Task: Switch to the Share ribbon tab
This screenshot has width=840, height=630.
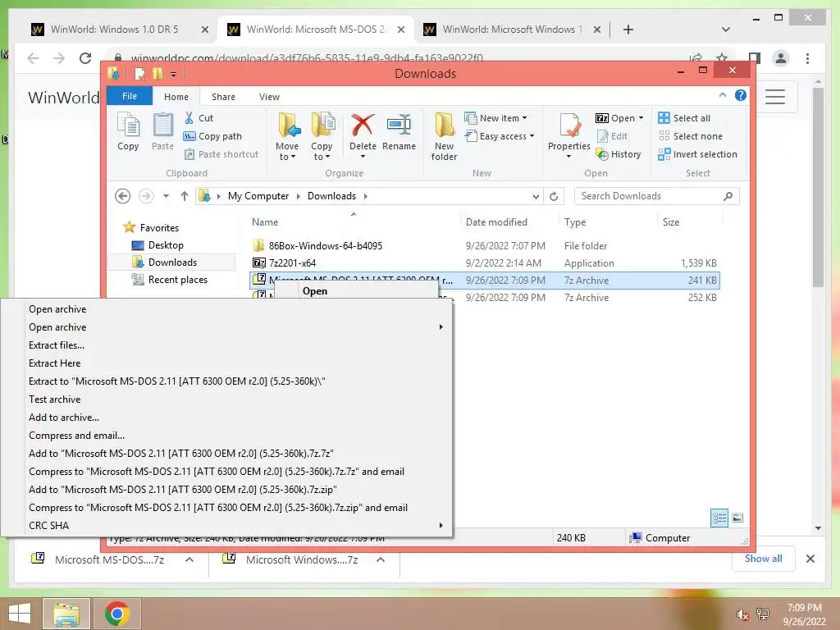Action: coord(223,97)
